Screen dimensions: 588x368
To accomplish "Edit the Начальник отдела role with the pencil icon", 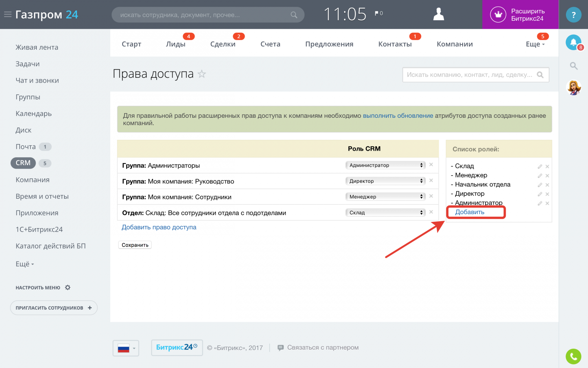I will 540,185.
